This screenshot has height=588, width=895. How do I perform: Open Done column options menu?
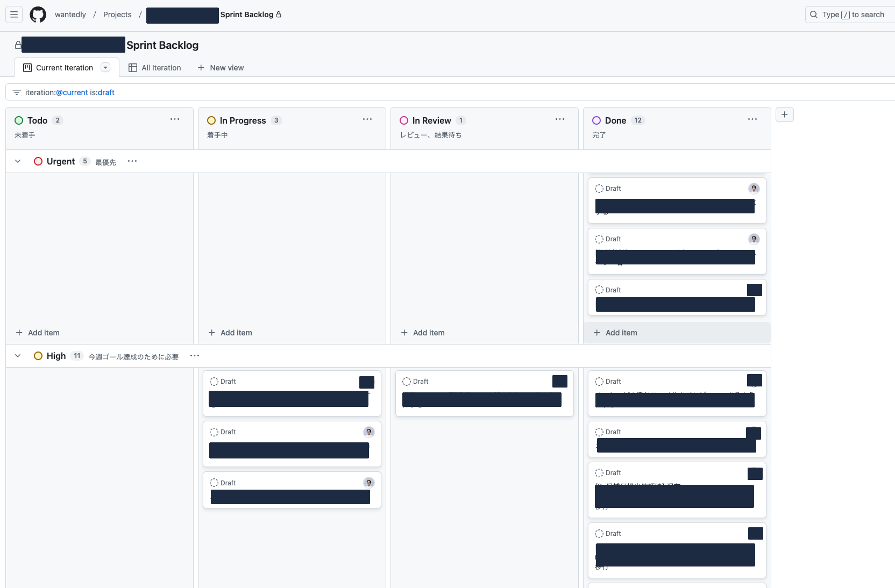click(x=752, y=119)
